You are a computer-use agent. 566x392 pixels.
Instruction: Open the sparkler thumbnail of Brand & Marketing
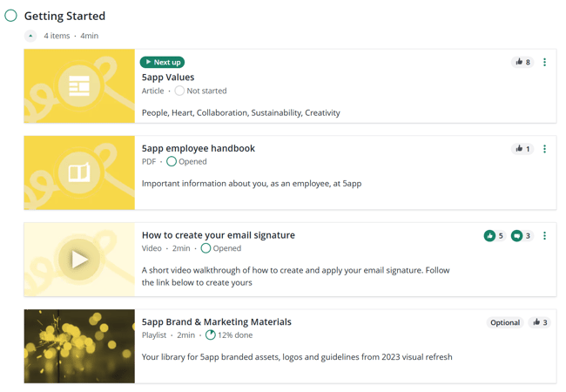tap(79, 346)
